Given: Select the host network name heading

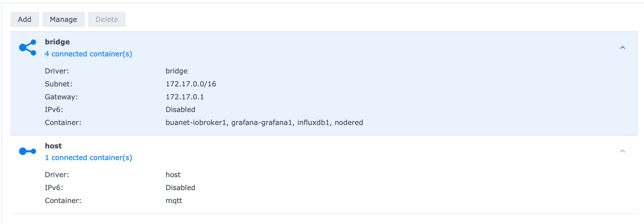Looking at the screenshot, I should click(54, 145).
